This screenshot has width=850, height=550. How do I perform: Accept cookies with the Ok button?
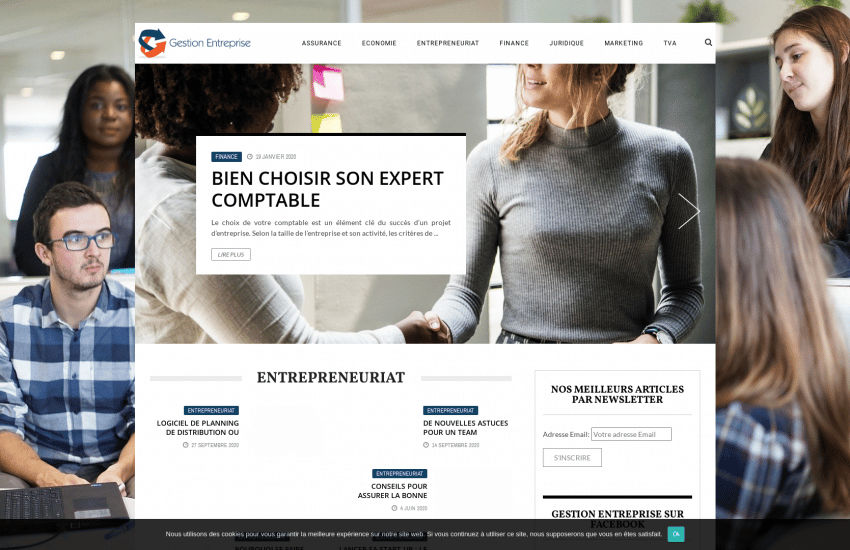[676, 534]
